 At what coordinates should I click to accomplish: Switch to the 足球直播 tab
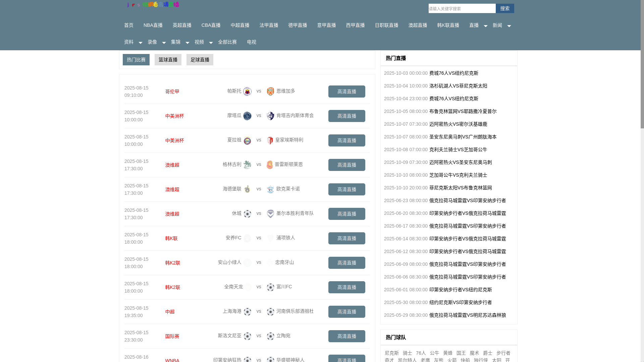[200, 60]
